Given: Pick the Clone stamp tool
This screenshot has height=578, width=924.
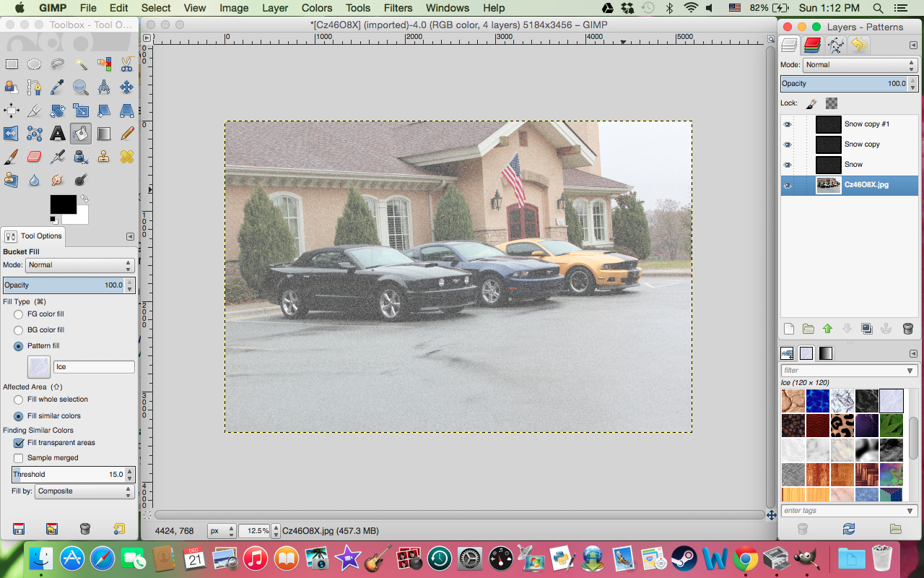Looking at the screenshot, I should tap(104, 157).
